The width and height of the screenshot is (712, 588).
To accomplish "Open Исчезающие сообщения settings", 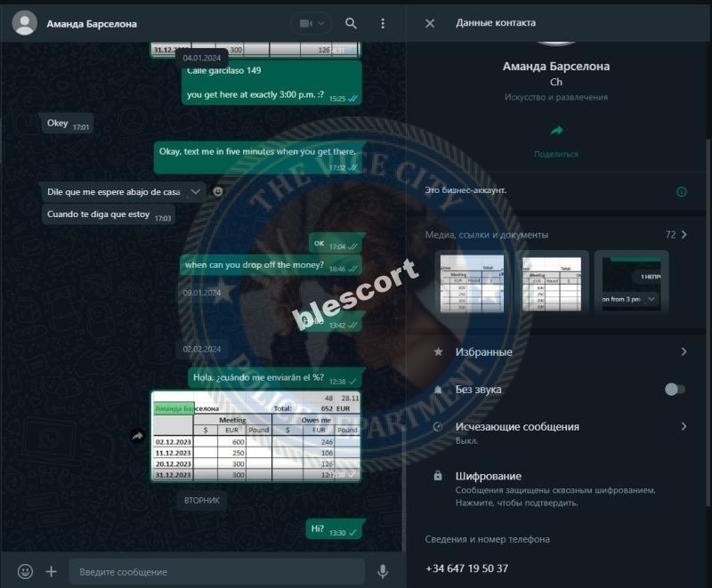I will [555, 432].
